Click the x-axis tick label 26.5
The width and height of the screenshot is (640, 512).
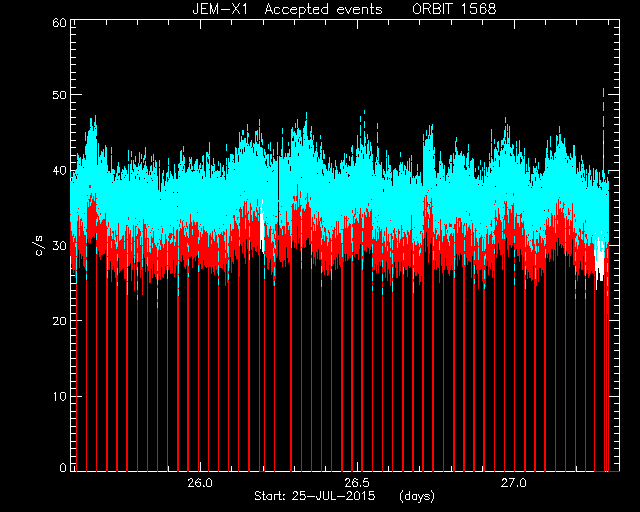tap(357, 483)
